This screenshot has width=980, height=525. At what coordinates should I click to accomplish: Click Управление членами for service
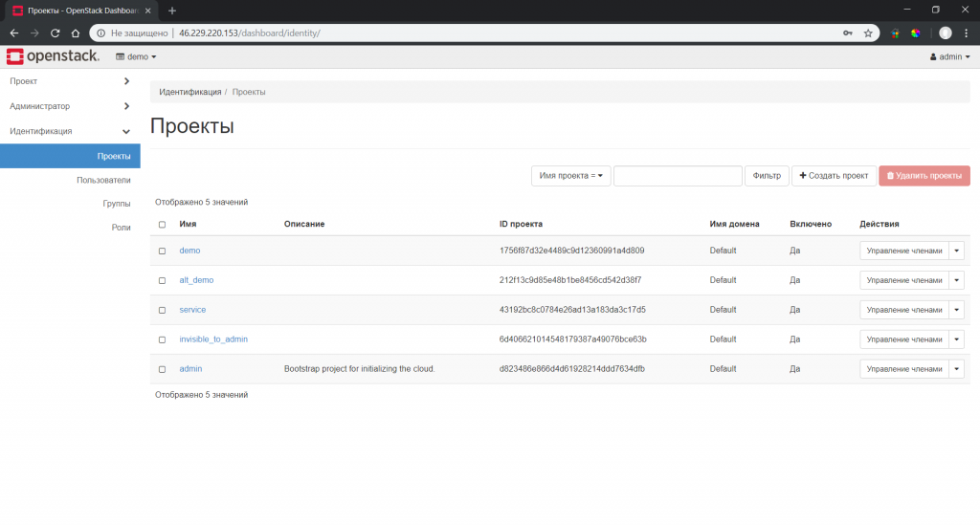click(x=903, y=310)
